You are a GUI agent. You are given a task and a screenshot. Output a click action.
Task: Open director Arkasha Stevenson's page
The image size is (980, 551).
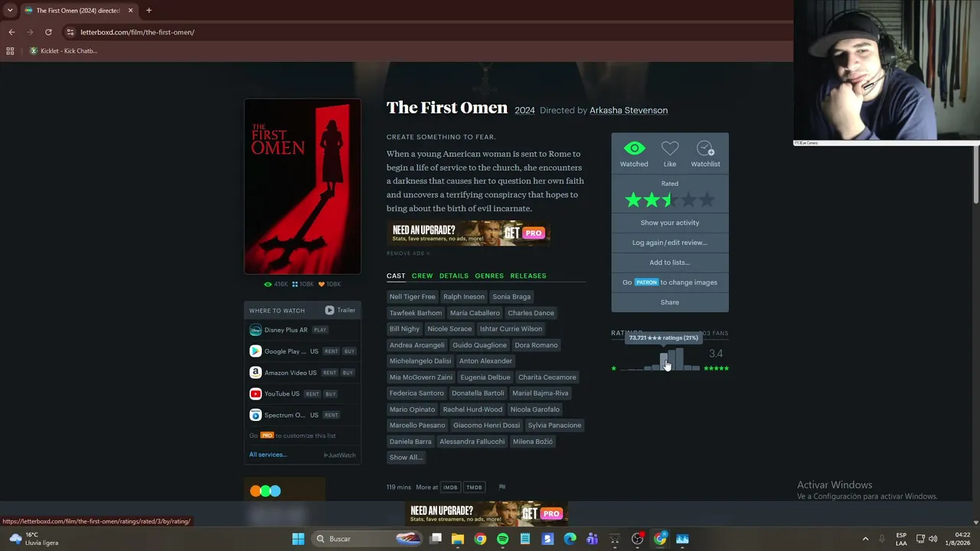click(x=629, y=110)
